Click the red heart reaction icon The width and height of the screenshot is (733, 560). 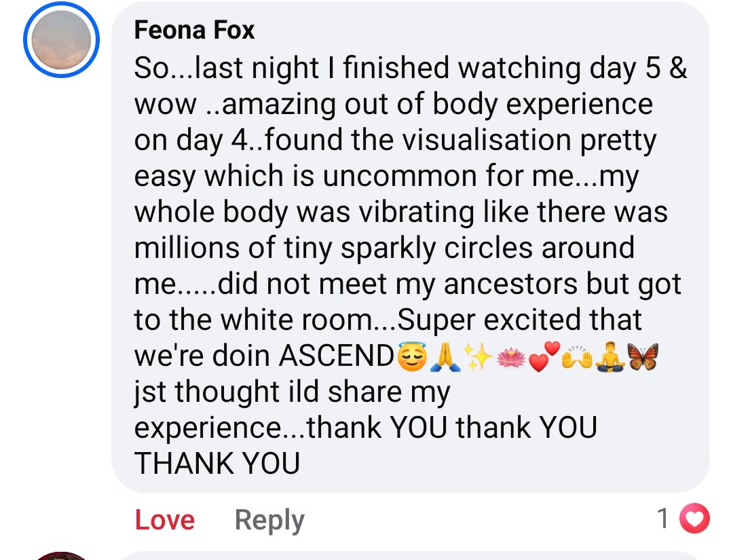coord(694,519)
